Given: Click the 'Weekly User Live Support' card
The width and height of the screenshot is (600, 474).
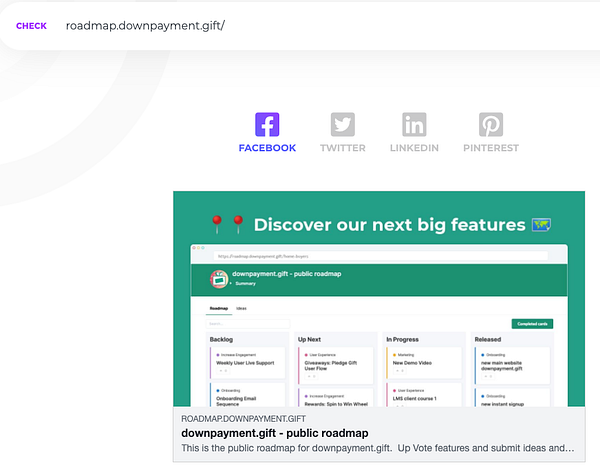Looking at the screenshot, I should (247, 363).
